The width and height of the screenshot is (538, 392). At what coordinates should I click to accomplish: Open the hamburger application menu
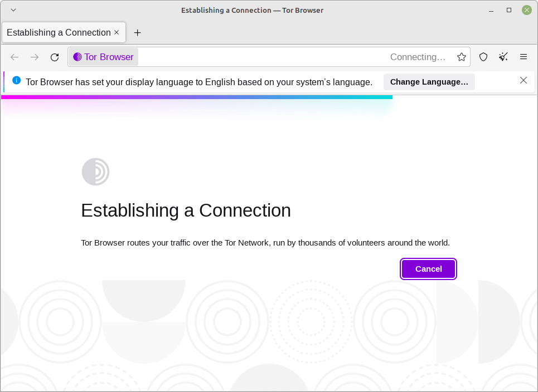point(524,57)
